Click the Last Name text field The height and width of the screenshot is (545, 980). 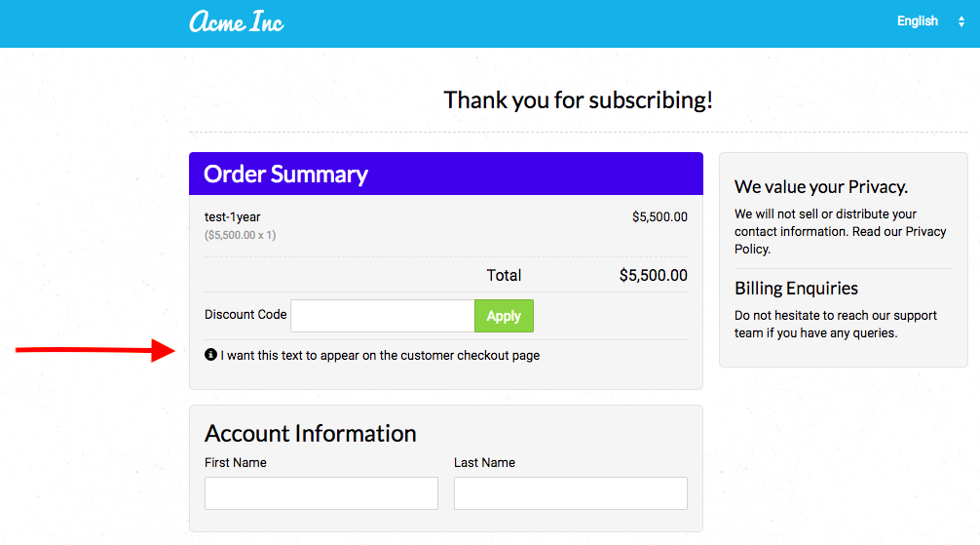[571, 493]
